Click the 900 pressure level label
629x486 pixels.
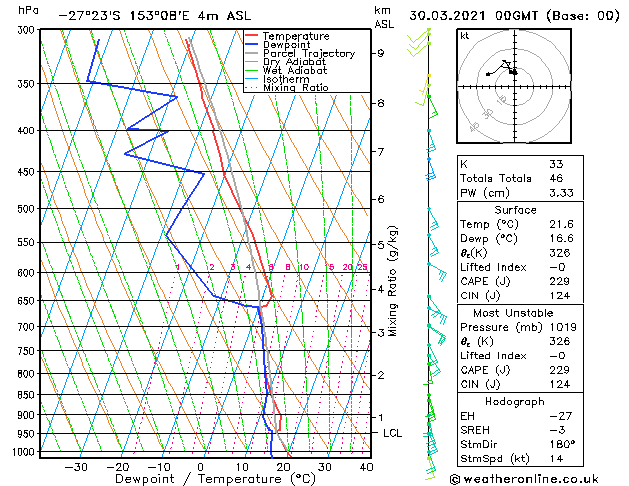click(28, 415)
